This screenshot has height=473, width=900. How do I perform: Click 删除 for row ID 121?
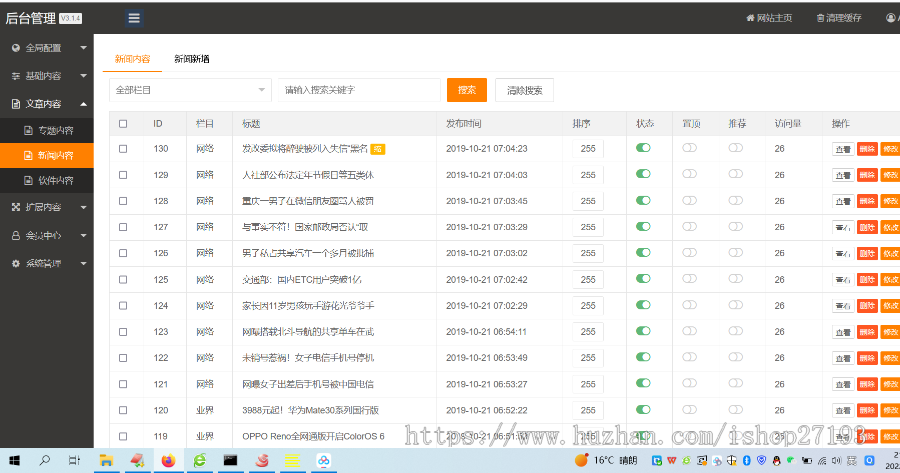tap(867, 384)
